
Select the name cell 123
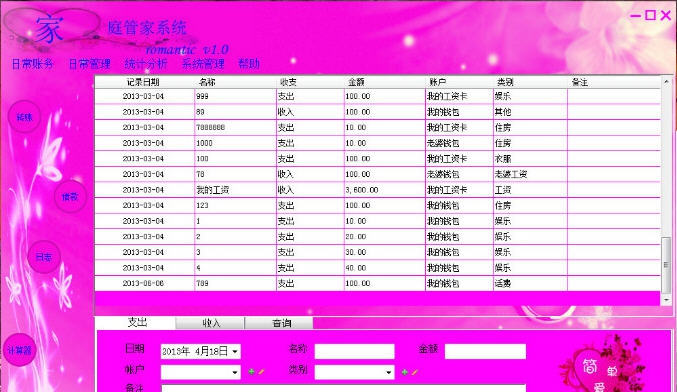236,205
